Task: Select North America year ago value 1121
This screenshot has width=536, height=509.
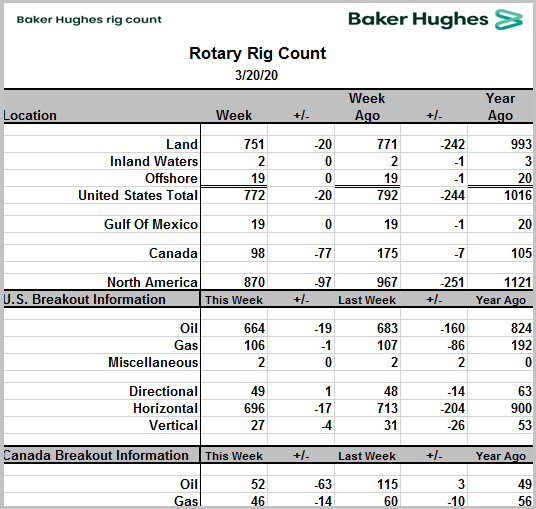Action: tap(518, 282)
